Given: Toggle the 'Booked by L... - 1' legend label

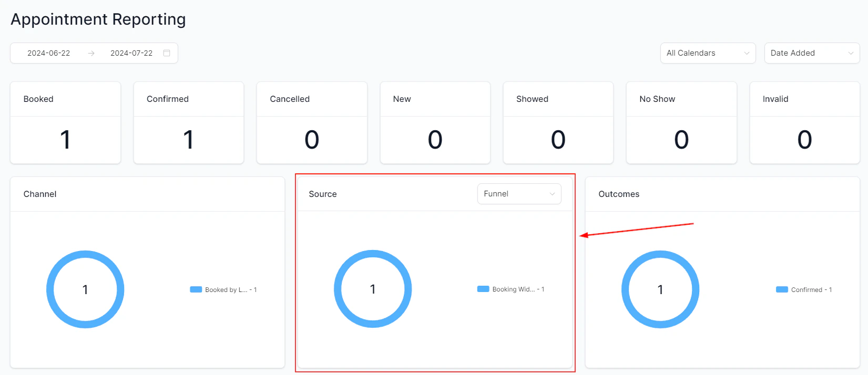Looking at the screenshot, I should click(231, 290).
